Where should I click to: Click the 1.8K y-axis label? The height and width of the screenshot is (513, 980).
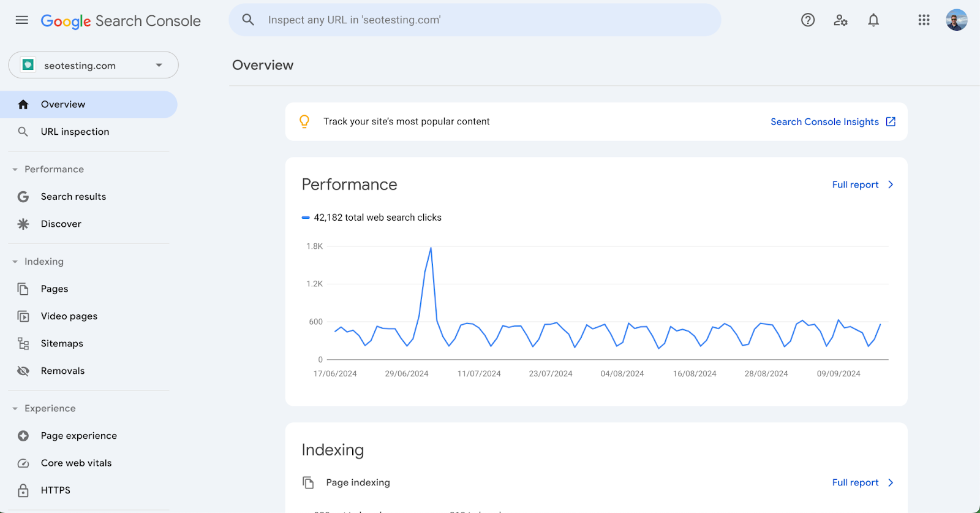pyautogui.click(x=314, y=246)
